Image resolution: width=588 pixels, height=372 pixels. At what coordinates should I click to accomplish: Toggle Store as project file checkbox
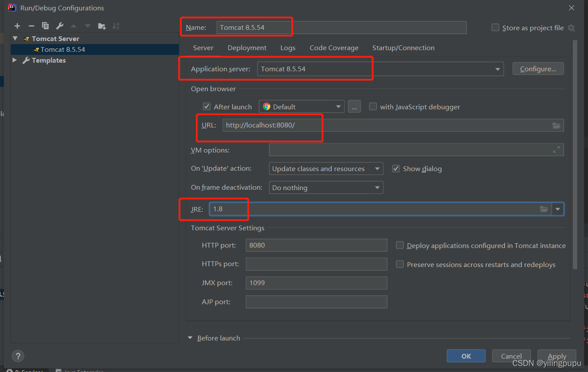click(x=495, y=27)
